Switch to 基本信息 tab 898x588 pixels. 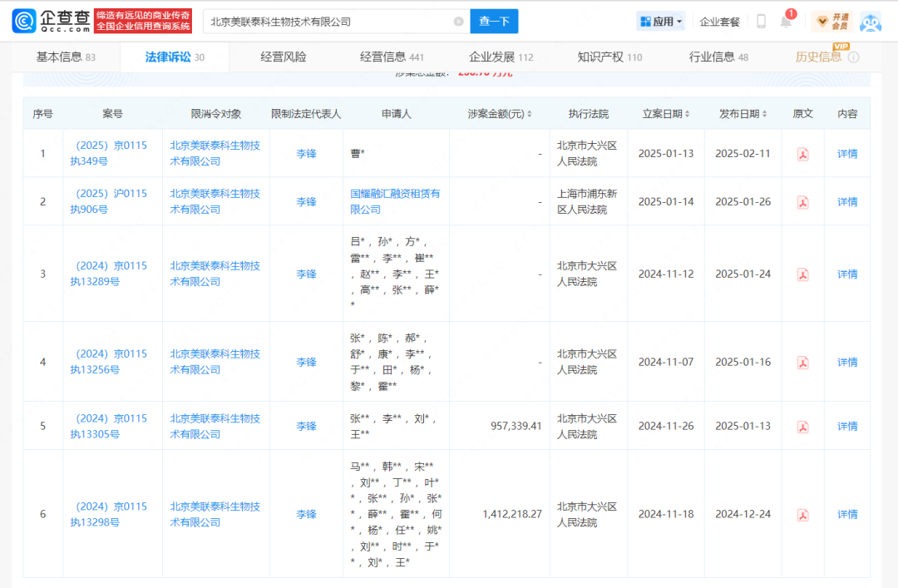(66, 57)
